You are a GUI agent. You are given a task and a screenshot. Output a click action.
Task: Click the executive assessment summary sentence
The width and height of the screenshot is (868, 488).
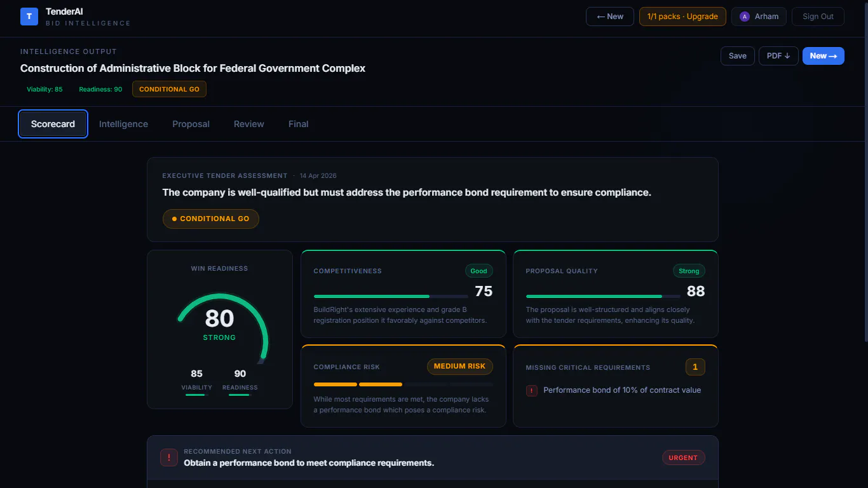click(407, 193)
